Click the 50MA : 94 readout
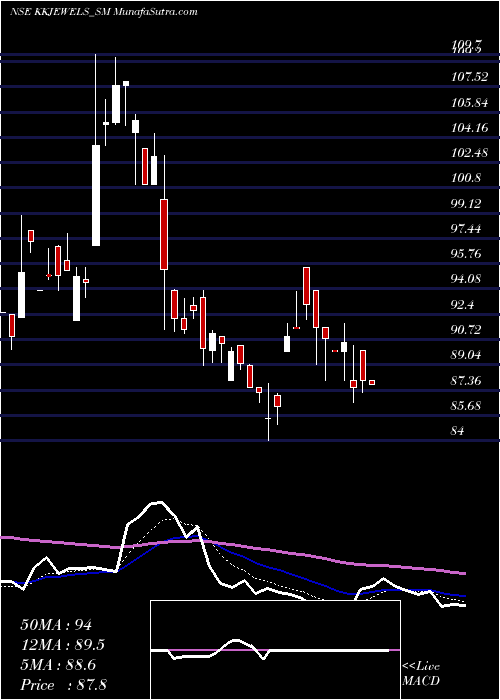 (x=56, y=625)
